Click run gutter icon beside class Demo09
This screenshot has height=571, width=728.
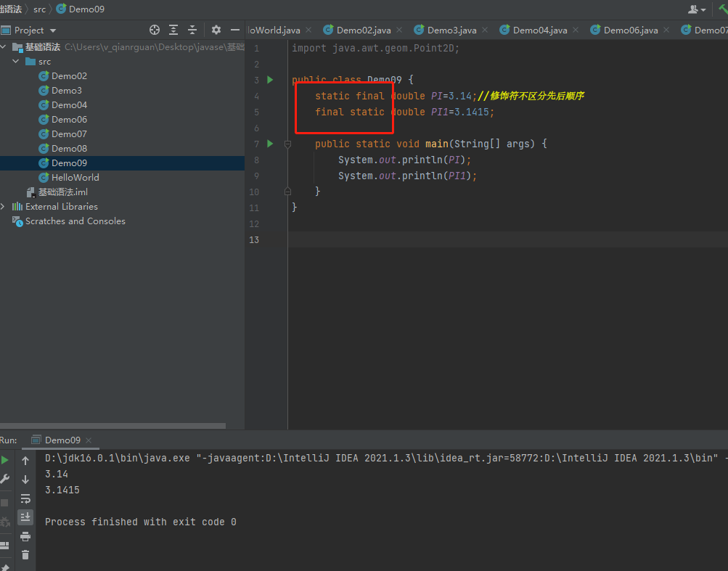(x=270, y=80)
